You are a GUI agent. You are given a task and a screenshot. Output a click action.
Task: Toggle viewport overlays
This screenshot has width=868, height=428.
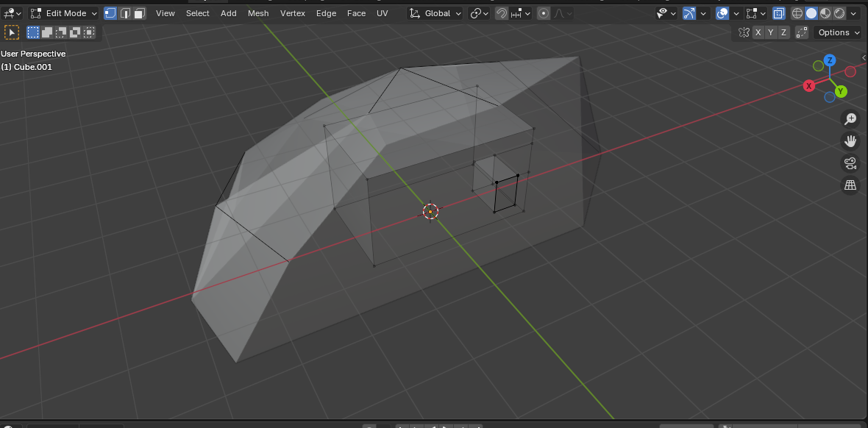722,13
